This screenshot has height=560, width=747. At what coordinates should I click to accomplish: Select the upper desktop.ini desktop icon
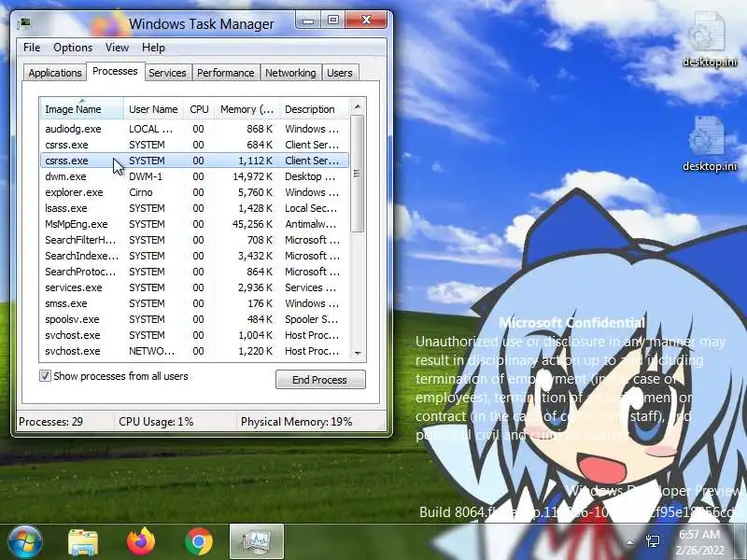click(x=710, y=40)
